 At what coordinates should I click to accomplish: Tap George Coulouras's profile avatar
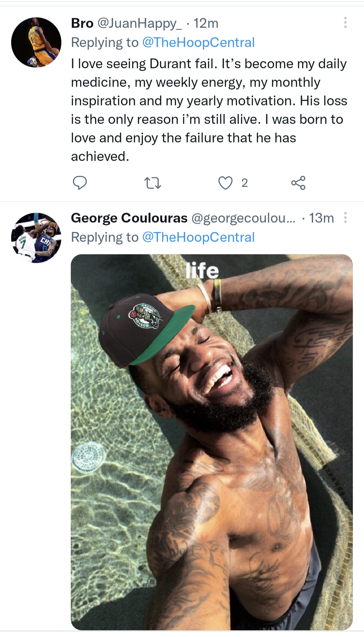(x=36, y=238)
